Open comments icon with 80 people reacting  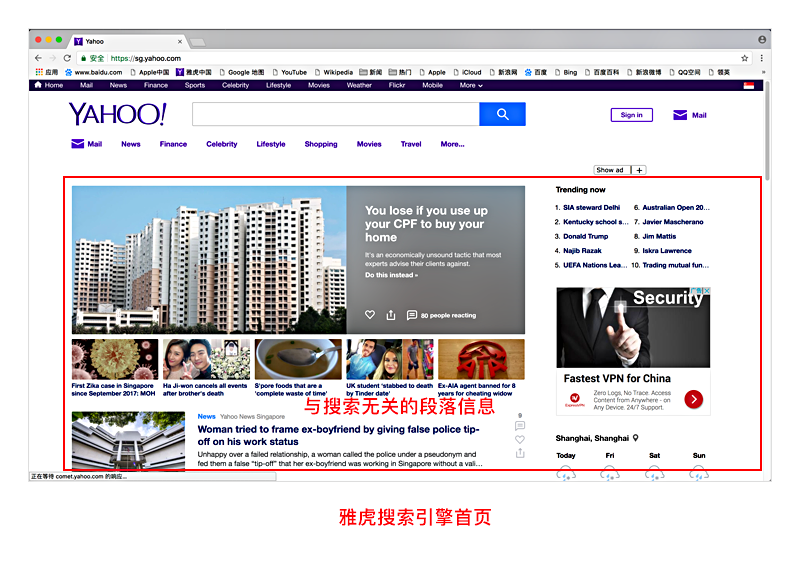(412, 315)
